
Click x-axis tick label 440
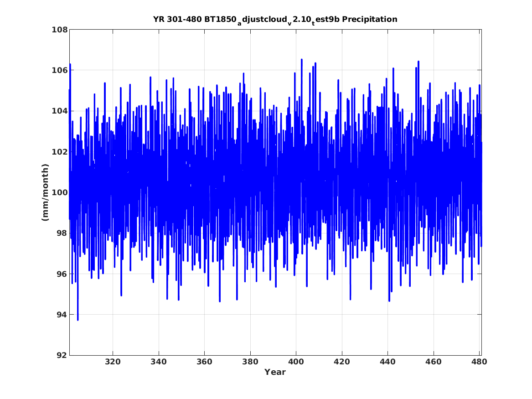click(x=387, y=362)
